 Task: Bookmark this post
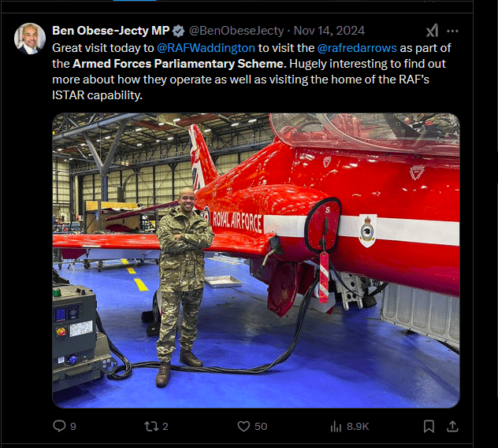click(429, 426)
